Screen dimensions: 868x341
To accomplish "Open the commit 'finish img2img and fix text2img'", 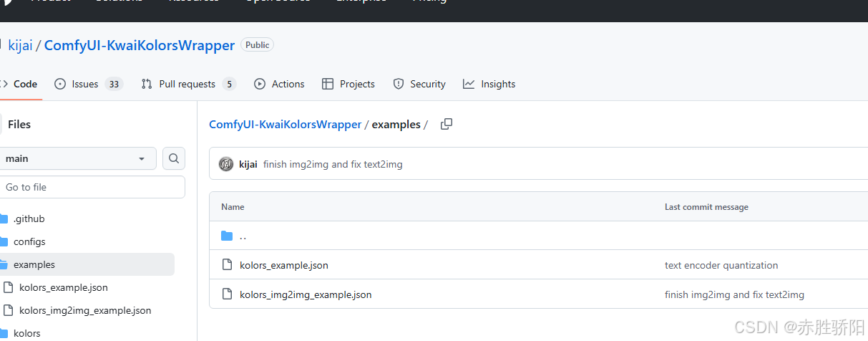I will click(333, 164).
